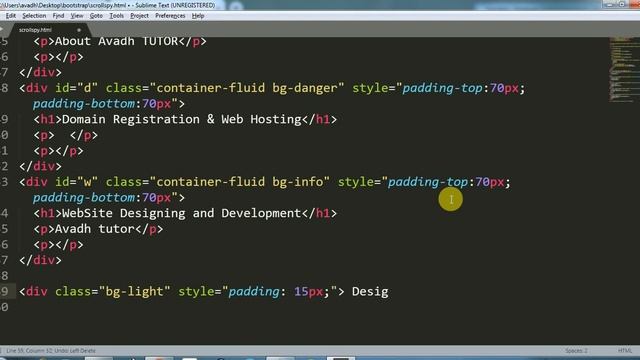The image size is (640, 360).
Task: Open the View menu
Action: pos(77,16)
